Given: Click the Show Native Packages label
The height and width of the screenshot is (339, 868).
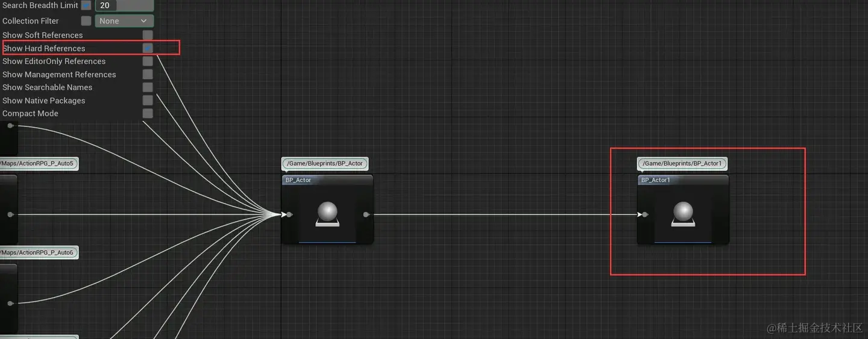Looking at the screenshot, I should tap(44, 101).
